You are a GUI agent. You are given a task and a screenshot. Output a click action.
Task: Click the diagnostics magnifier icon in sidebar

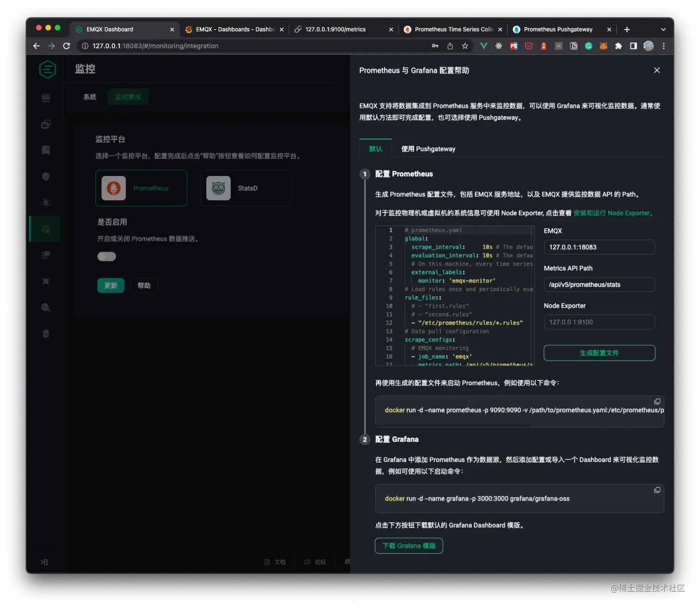coord(45,307)
